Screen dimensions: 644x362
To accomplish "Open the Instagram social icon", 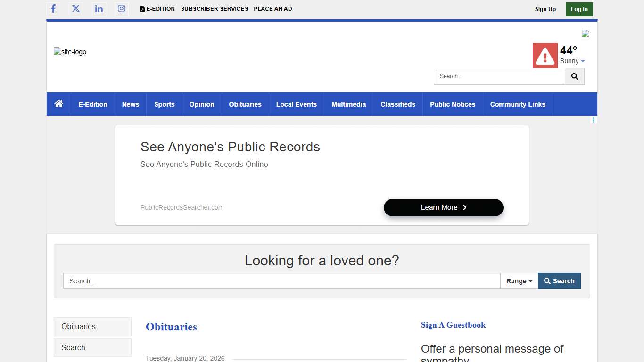I will [x=122, y=9].
